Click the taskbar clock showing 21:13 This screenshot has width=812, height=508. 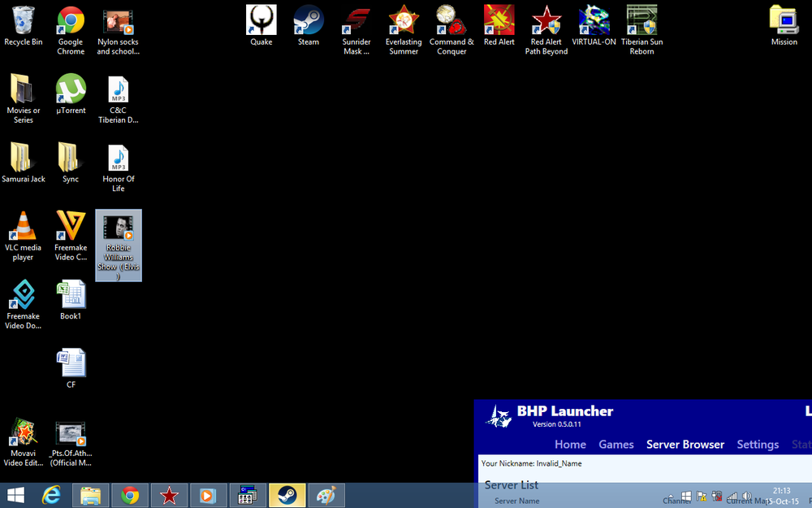click(782, 496)
